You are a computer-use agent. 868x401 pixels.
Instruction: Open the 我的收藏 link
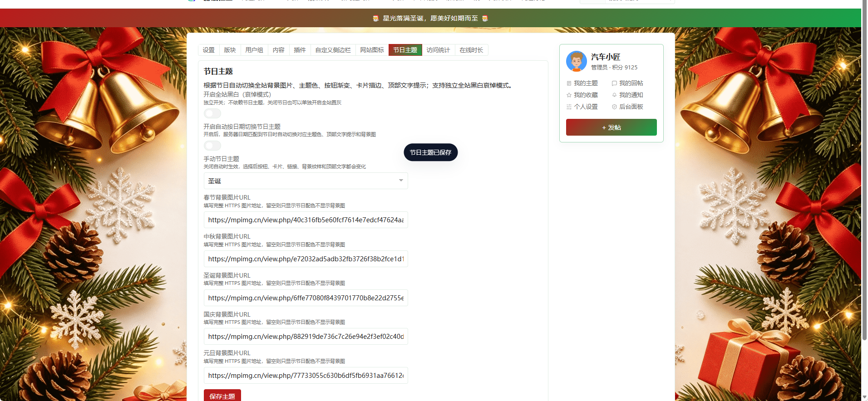(x=586, y=95)
